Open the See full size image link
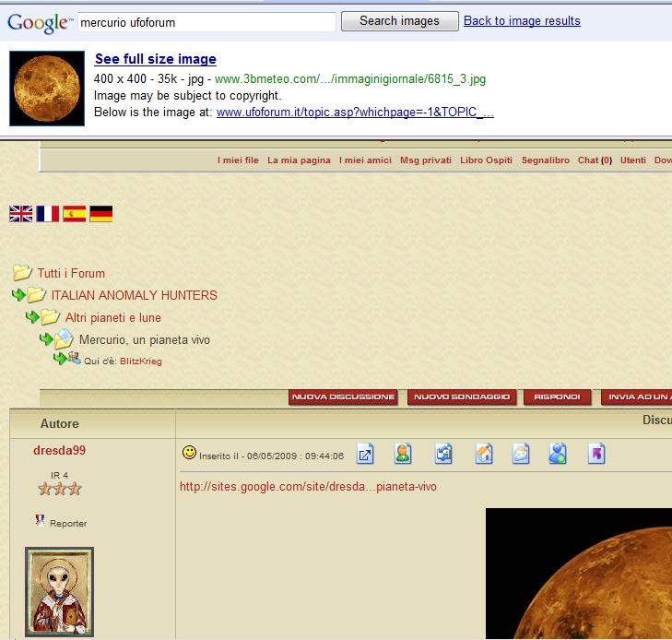672x640 pixels. [x=155, y=59]
